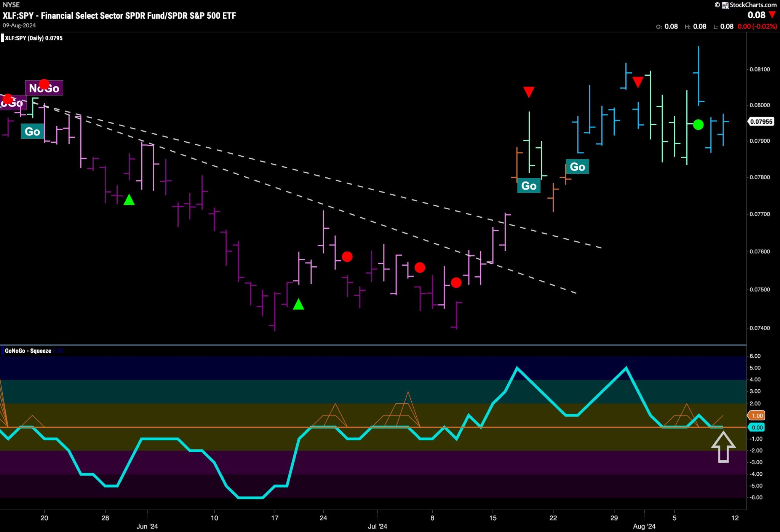Image resolution: width=780 pixels, height=532 pixels.
Task: Click the green circle marker near Aug 7 bar
Action: tap(698, 124)
